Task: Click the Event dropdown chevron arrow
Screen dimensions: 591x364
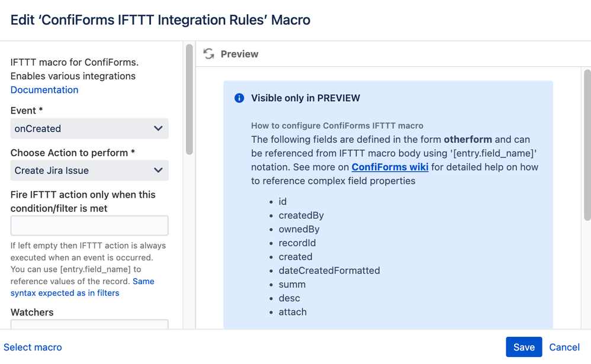Action: pos(158,128)
